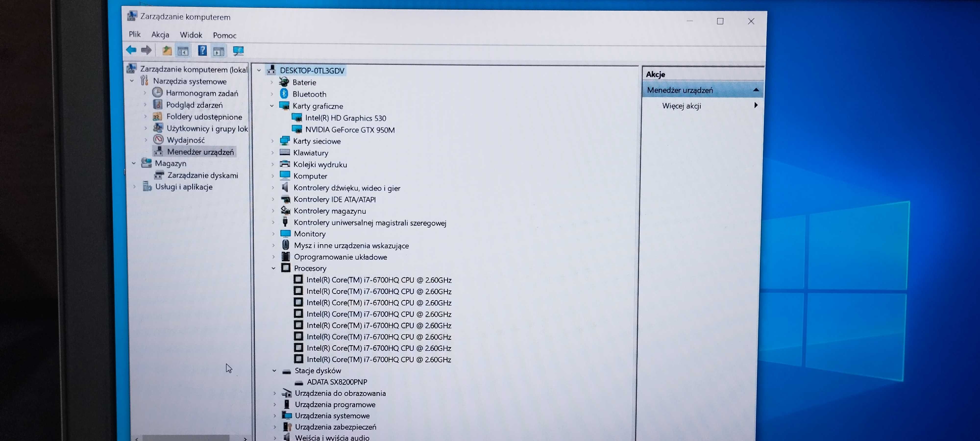
Task: Click the Help question mark toolbar icon
Action: pos(202,51)
